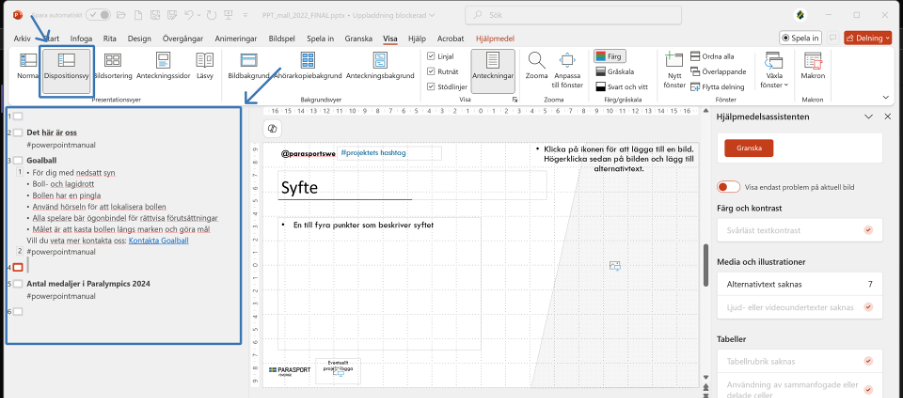Image resolution: width=904 pixels, height=398 pixels.
Task: Click the slide area vertical scrollbar thumb
Action: 706,265
